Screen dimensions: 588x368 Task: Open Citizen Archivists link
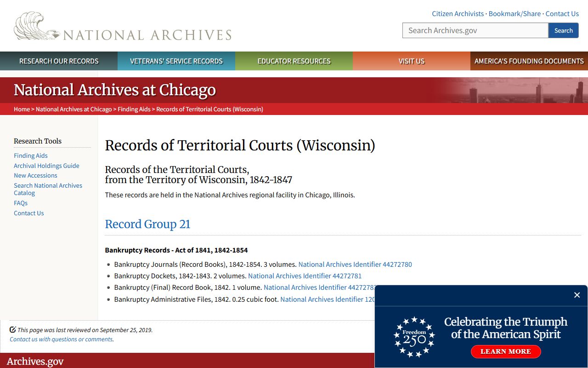(458, 14)
